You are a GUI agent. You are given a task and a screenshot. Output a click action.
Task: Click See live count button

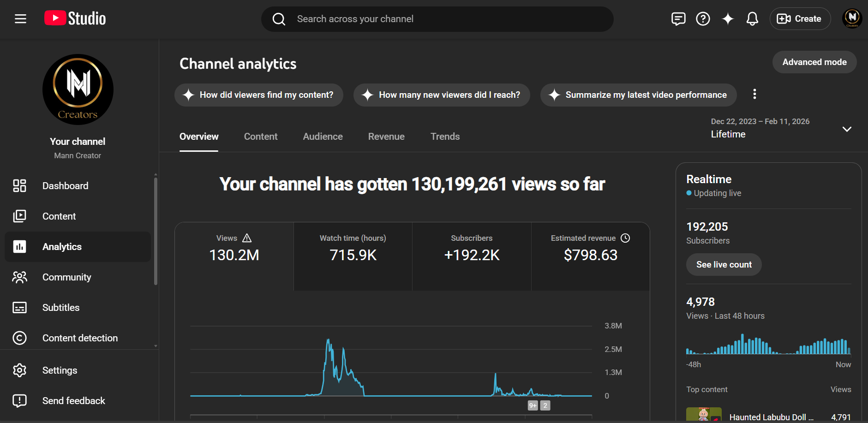click(x=724, y=265)
